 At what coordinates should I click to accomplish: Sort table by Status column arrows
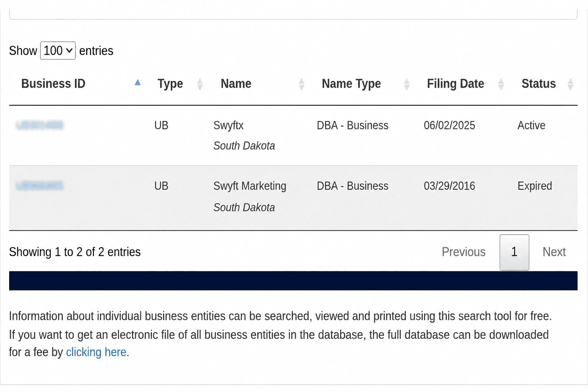click(x=570, y=84)
